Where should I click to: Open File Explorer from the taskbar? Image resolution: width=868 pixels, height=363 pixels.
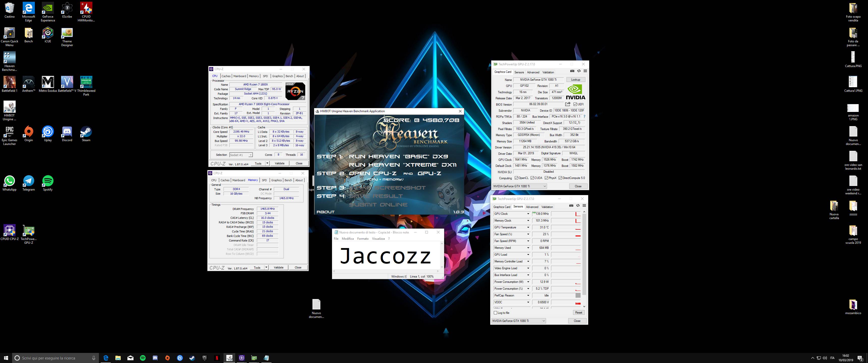(x=118, y=358)
